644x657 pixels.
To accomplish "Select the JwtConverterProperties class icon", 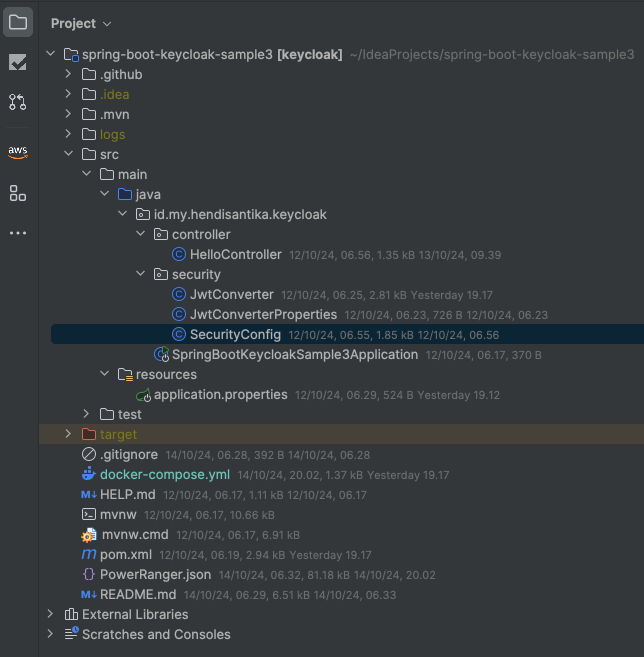I will [179, 314].
